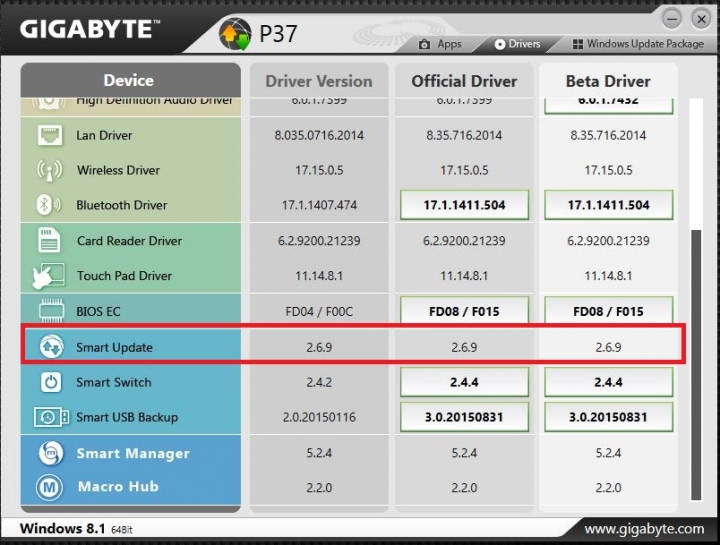720x545 pixels.
Task: Close the Smart Update window
Action: [x=701, y=19]
